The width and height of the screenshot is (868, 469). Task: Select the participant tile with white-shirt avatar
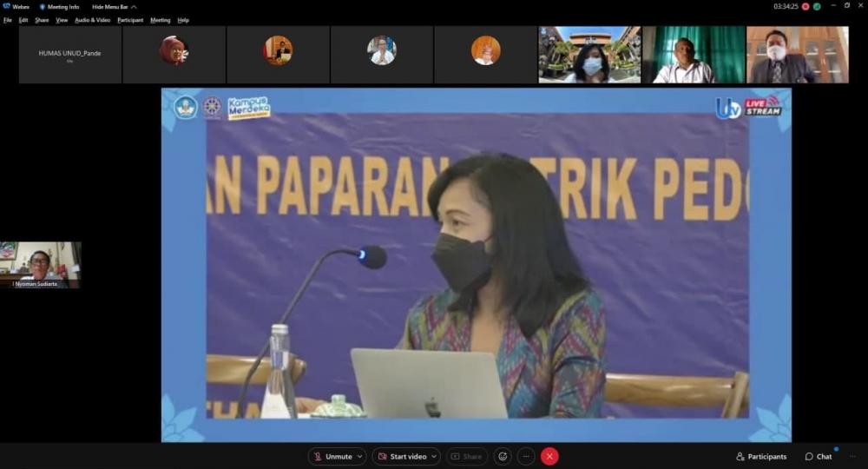(x=382, y=55)
